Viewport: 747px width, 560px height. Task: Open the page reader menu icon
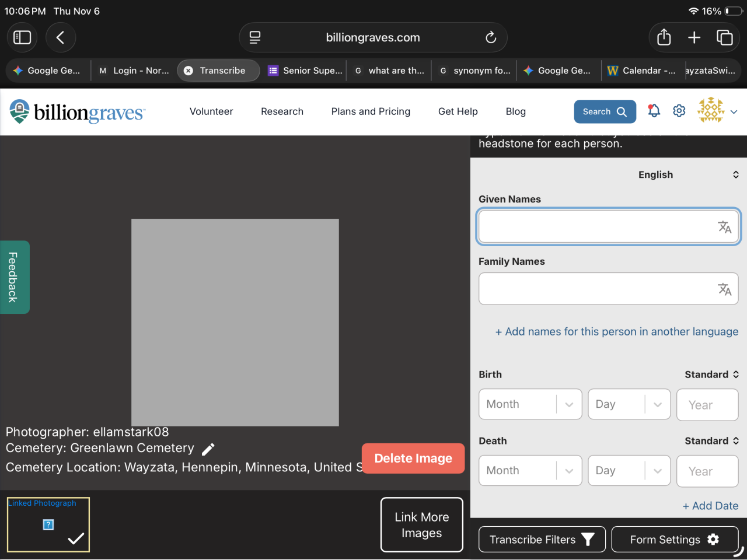(255, 37)
